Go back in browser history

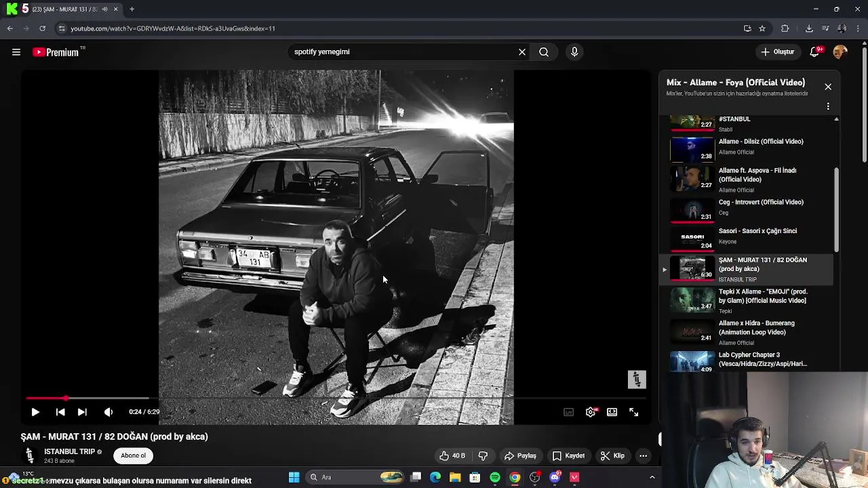pos(10,28)
